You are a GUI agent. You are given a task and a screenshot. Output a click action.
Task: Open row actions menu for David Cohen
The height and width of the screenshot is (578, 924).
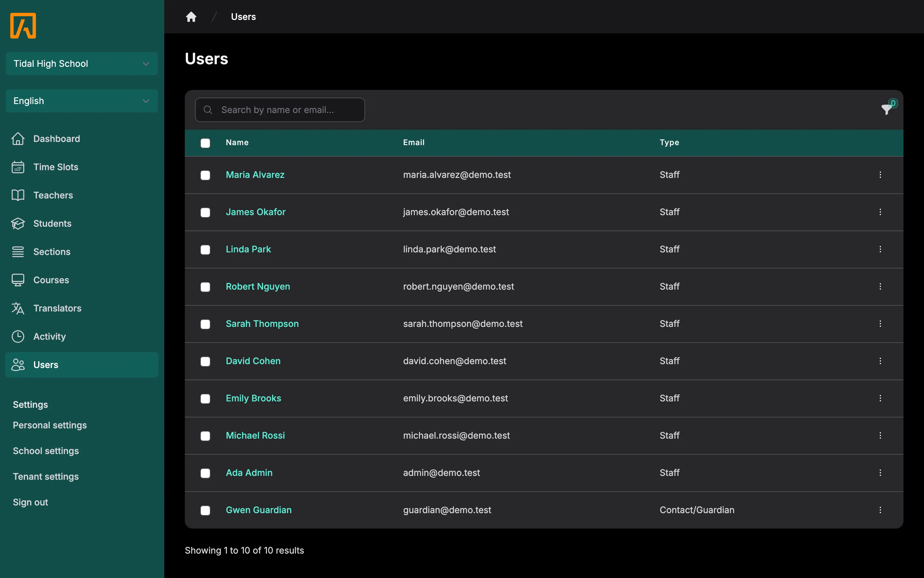[880, 361]
